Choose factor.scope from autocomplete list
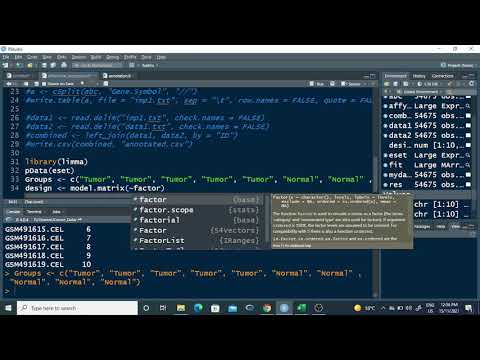Screen dimensions: 480x360 (x=197, y=210)
